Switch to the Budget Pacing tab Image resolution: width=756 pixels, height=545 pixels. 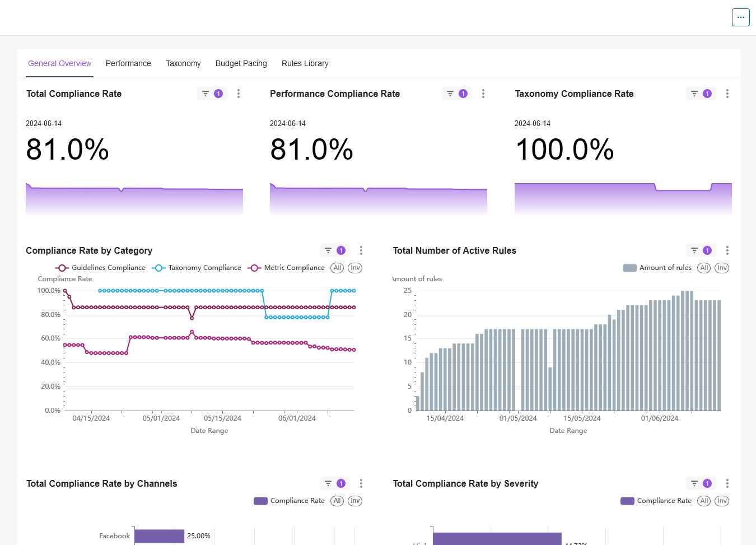[x=241, y=63]
